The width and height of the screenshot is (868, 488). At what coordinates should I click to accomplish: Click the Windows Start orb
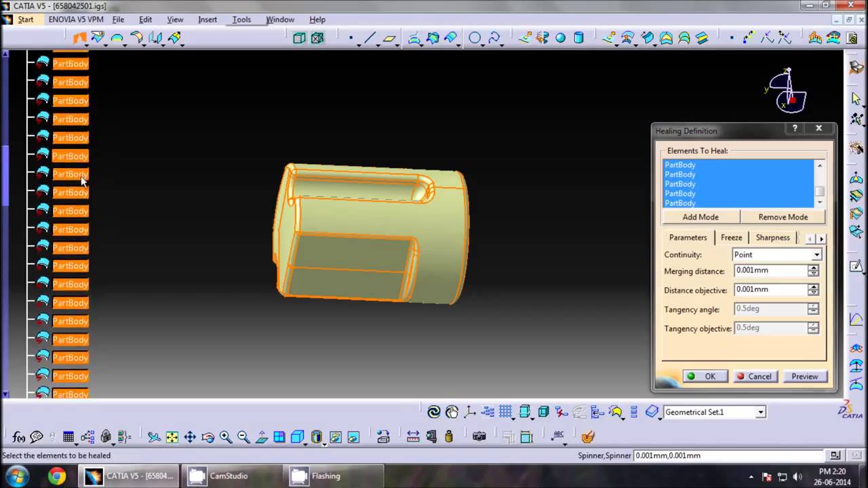click(16, 476)
